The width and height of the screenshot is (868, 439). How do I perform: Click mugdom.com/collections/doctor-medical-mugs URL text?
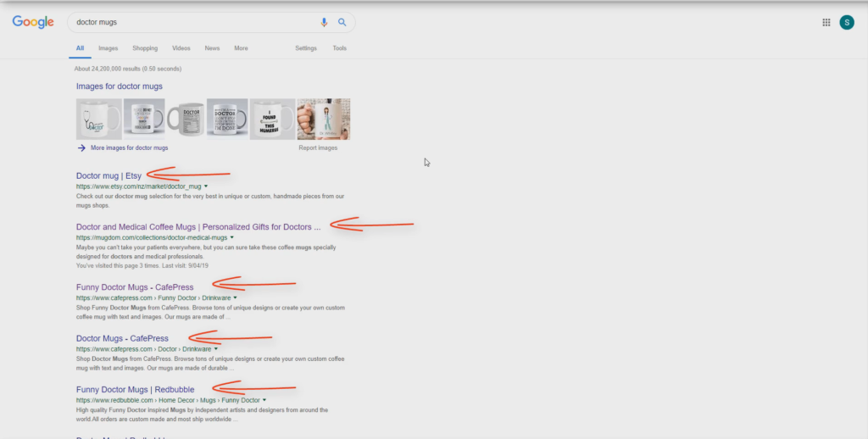[152, 237]
